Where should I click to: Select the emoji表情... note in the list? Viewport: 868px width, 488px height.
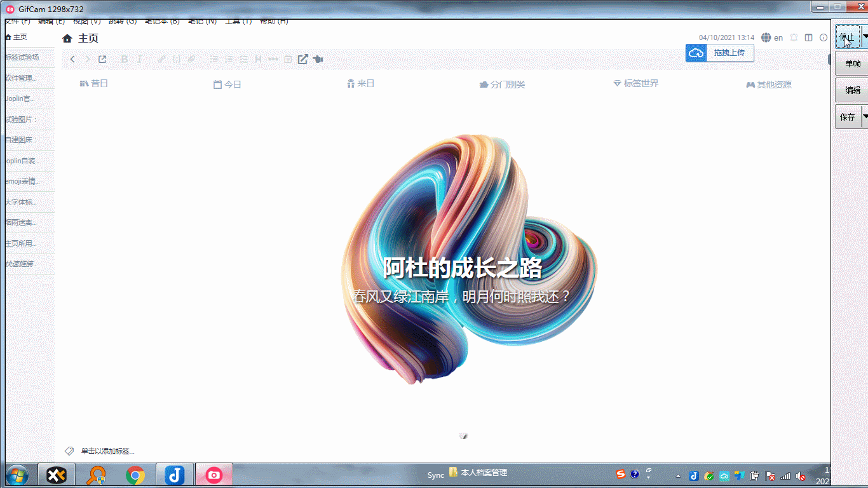click(x=30, y=181)
